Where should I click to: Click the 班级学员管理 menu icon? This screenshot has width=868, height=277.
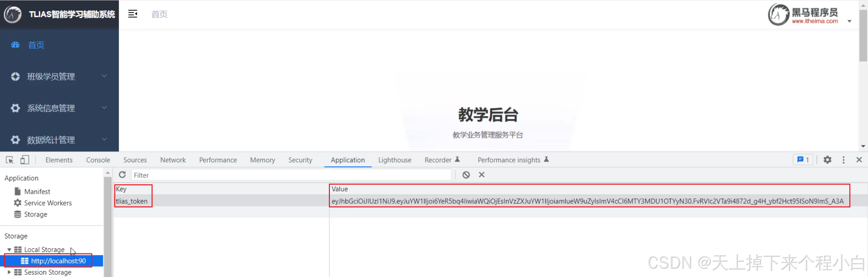coord(15,76)
